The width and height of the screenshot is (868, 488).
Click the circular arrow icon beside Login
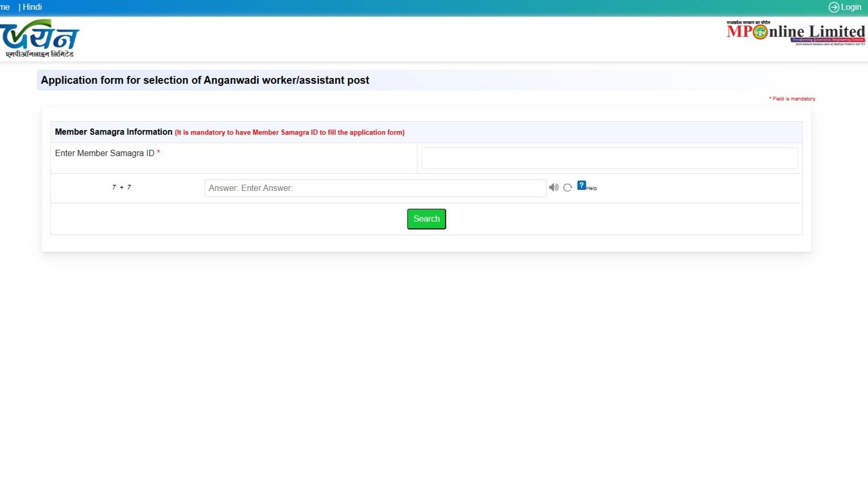pyautogui.click(x=833, y=7)
